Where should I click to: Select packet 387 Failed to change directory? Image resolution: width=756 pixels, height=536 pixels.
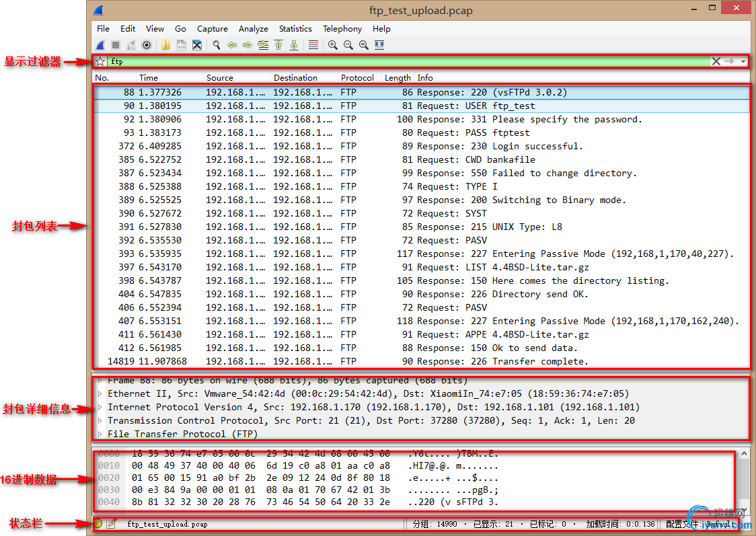(x=422, y=174)
